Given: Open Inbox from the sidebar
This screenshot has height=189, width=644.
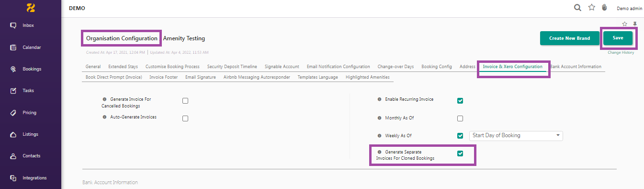Looking at the screenshot, I should [13, 25].
